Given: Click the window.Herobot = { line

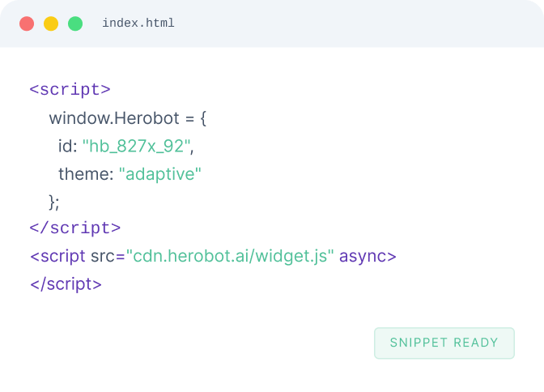Looking at the screenshot, I should point(128,118).
